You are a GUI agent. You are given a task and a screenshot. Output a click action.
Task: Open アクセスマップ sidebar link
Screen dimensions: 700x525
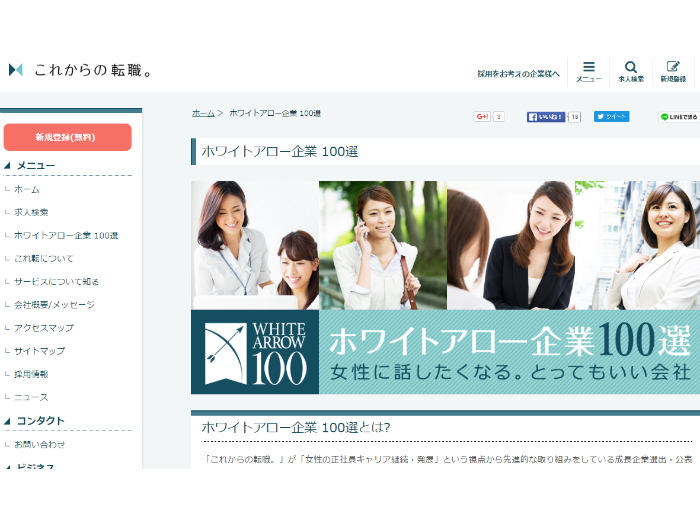point(44,328)
